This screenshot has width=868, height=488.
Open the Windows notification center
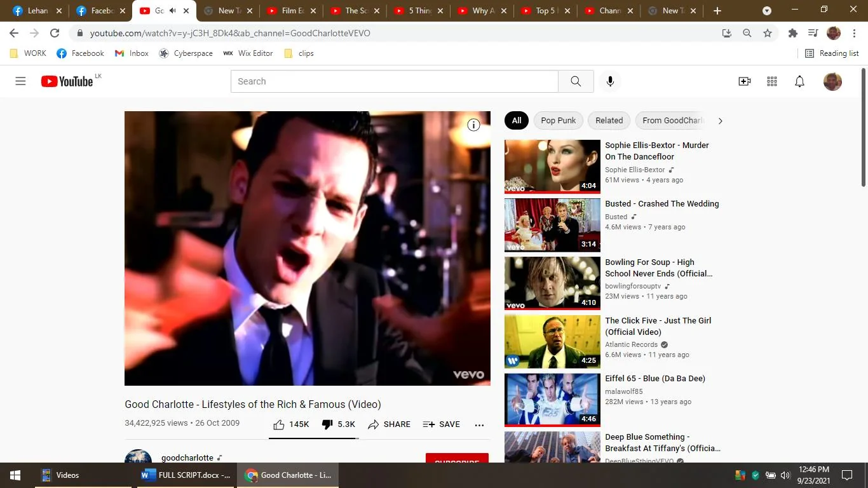point(847,475)
